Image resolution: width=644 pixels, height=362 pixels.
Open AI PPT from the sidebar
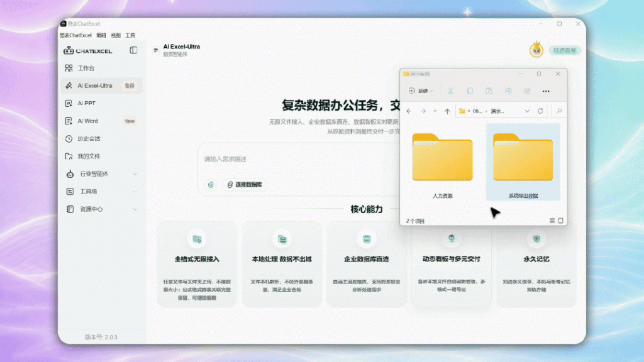point(101,104)
